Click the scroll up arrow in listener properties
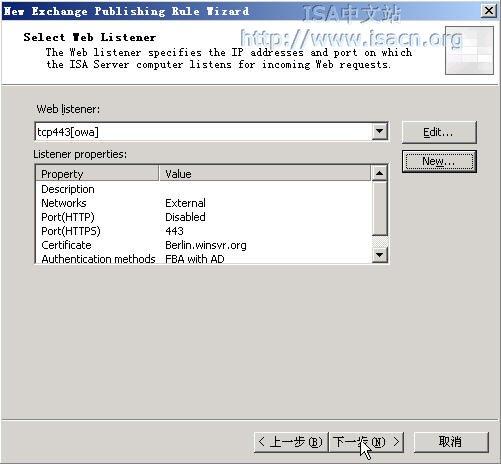The image size is (501, 464). pyautogui.click(x=379, y=173)
